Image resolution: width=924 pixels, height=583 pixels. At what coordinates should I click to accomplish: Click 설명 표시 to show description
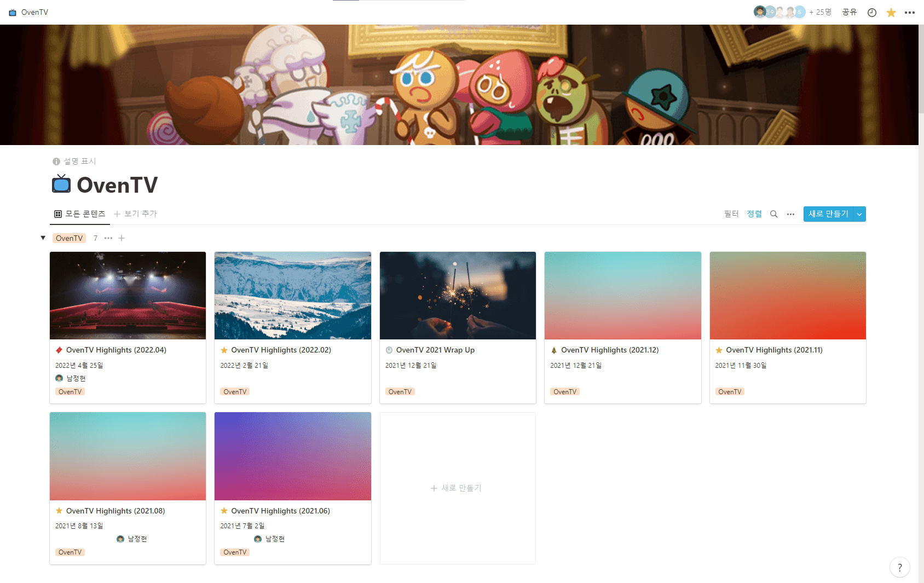[74, 161]
